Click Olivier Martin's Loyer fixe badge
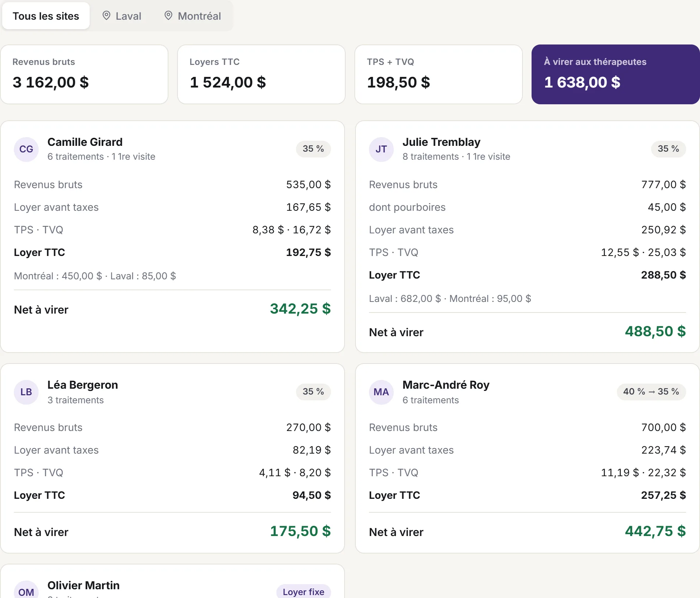Viewport: 700px width, 598px height. point(303,591)
